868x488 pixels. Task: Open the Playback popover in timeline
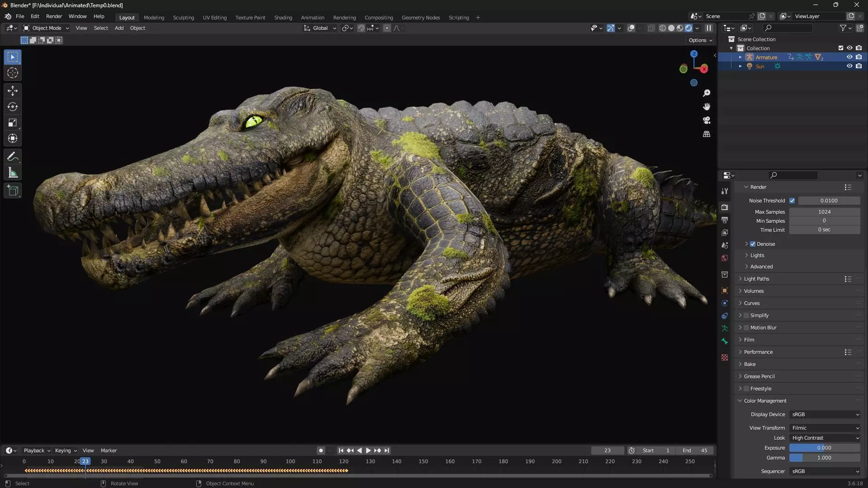tap(37, 450)
